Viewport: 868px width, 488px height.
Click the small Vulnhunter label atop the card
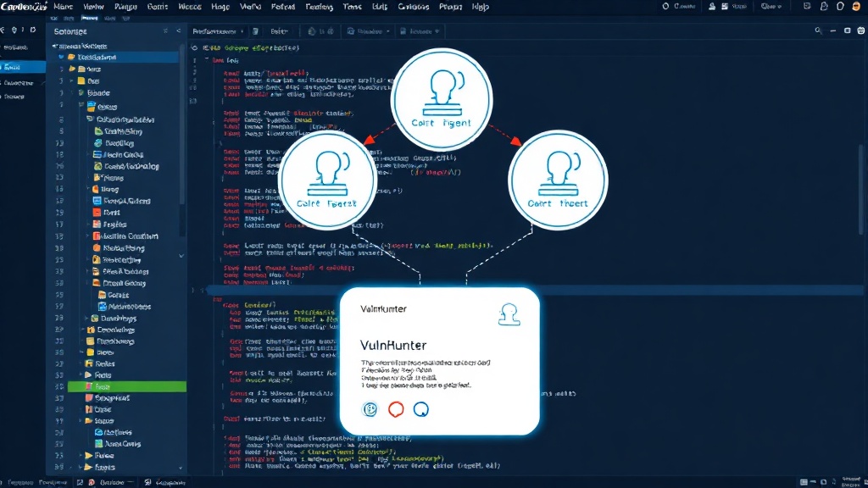coord(383,308)
